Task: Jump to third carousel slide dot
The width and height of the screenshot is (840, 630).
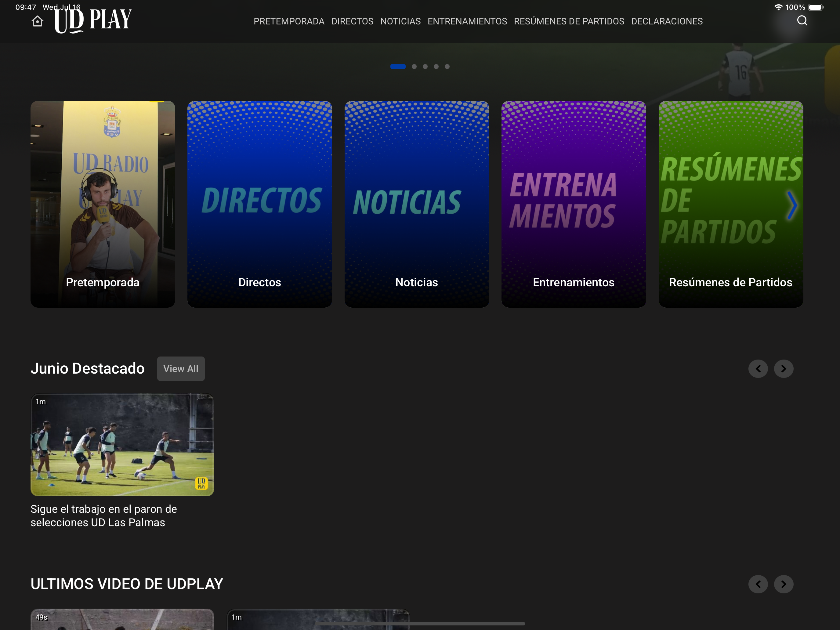Action: [x=425, y=67]
